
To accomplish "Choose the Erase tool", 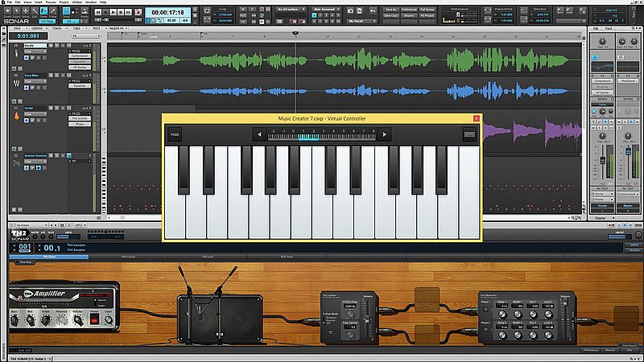I will tap(52, 11).
